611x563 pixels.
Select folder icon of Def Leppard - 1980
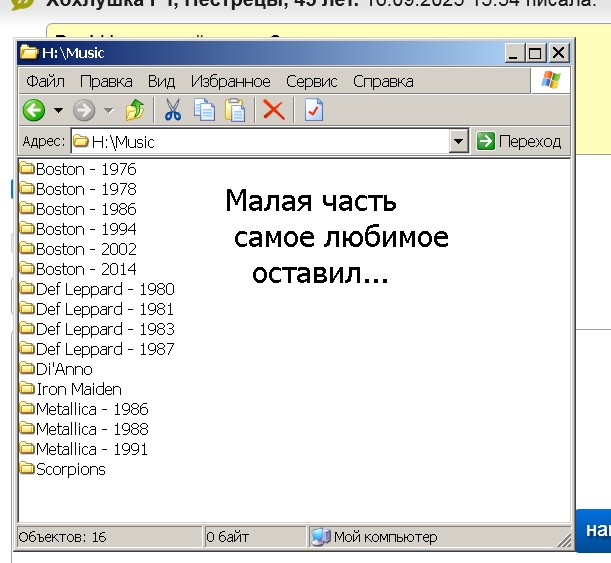[27, 288]
